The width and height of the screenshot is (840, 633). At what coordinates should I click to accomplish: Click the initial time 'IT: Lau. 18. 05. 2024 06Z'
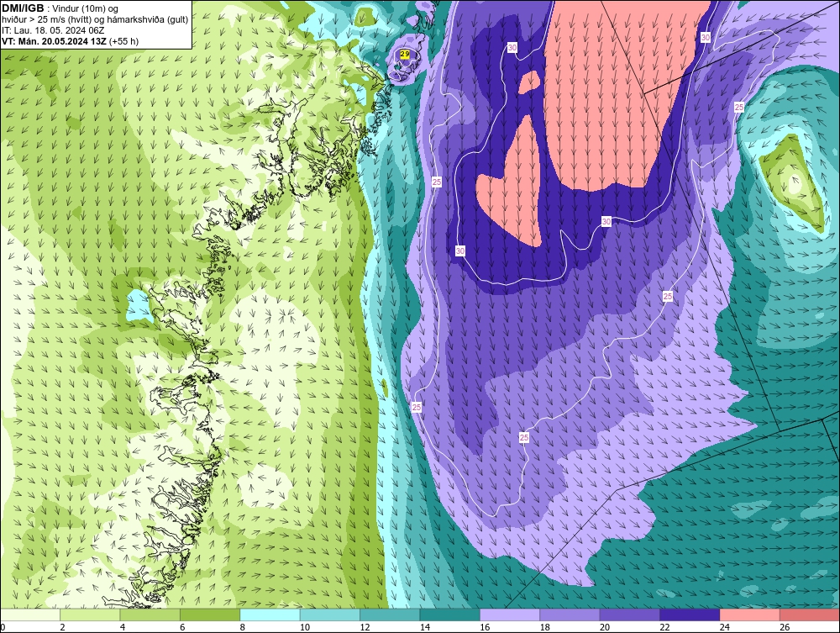[53, 30]
